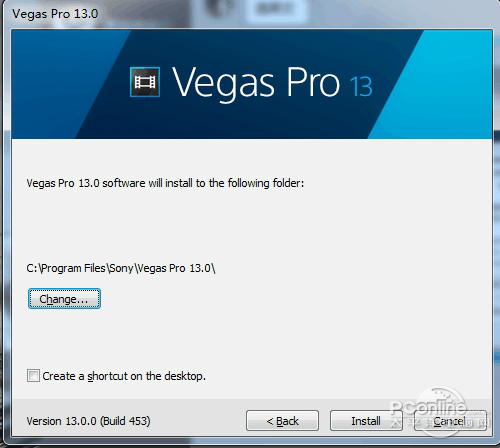500x448 pixels.
Task: Click the blank footer space beside version text
Action: click(x=198, y=421)
